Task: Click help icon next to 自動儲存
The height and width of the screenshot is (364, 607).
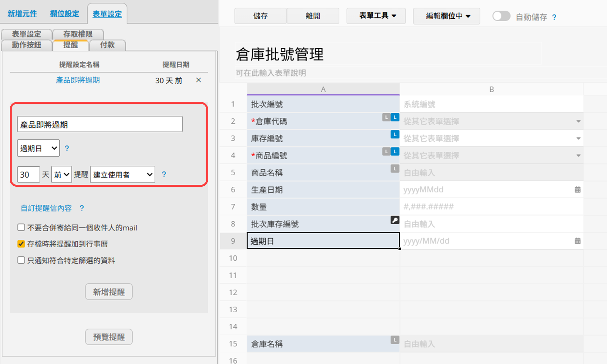Action: click(x=554, y=17)
